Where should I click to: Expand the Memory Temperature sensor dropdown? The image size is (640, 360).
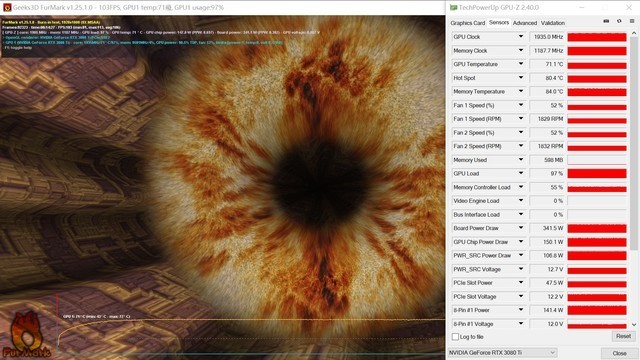(521, 91)
